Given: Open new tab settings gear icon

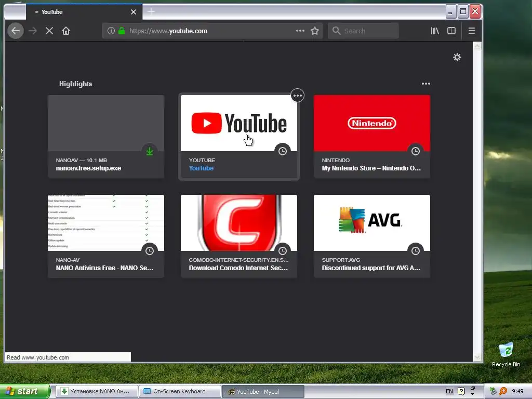Looking at the screenshot, I should pos(457,57).
